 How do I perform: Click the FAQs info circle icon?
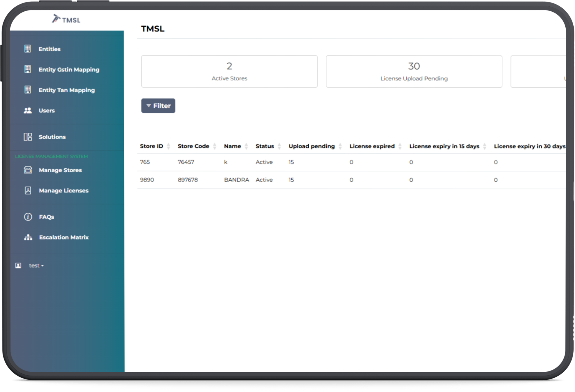tap(28, 217)
